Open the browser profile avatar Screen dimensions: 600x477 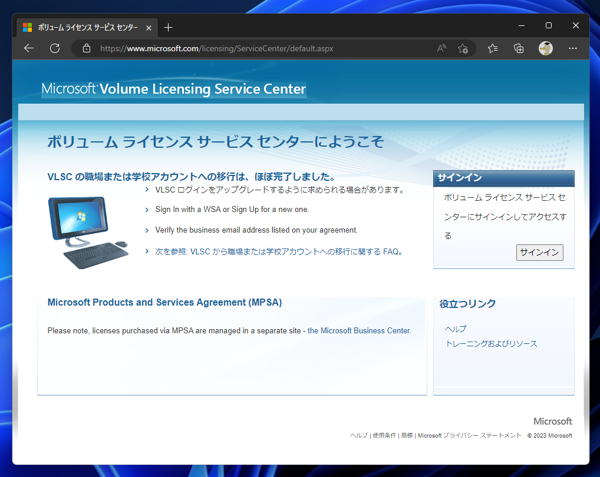tap(545, 48)
